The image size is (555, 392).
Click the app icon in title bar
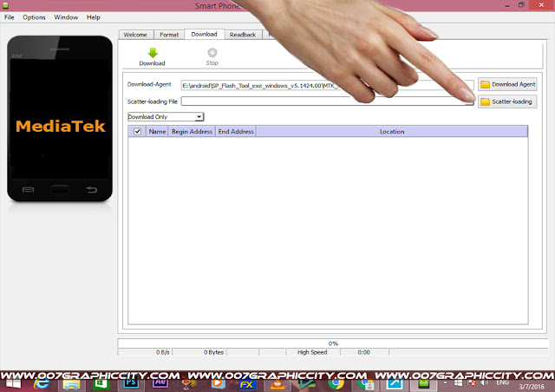coord(5,5)
